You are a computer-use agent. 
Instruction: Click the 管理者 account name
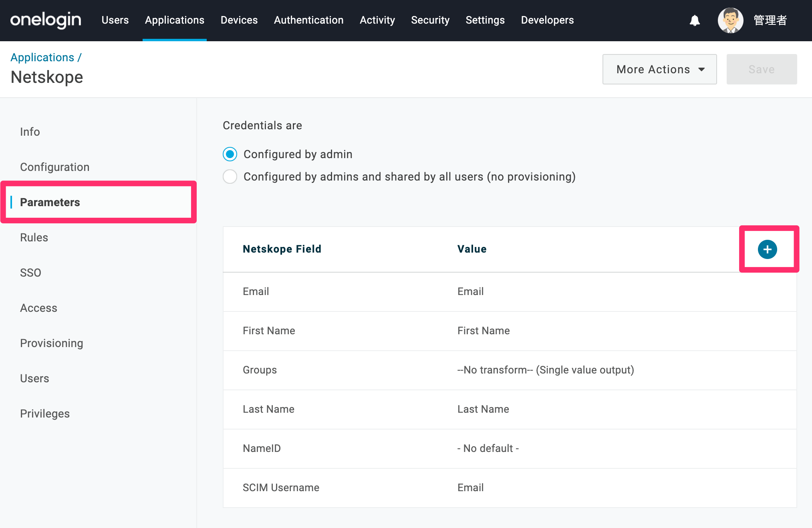pyautogui.click(x=770, y=20)
